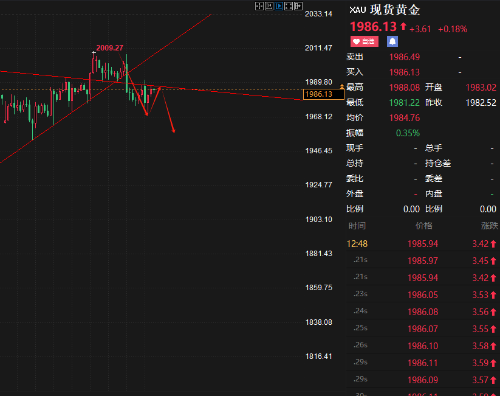This screenshot has height=396, width=500.
Task: Click the 现手 label in quote panel
Action: (x=355, y=148)
